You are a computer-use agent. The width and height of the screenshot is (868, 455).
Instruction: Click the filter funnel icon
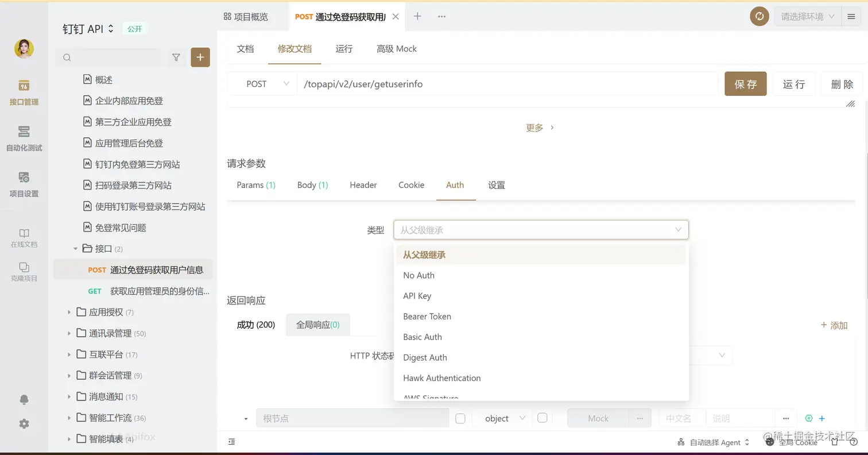(x=176, y=57)
